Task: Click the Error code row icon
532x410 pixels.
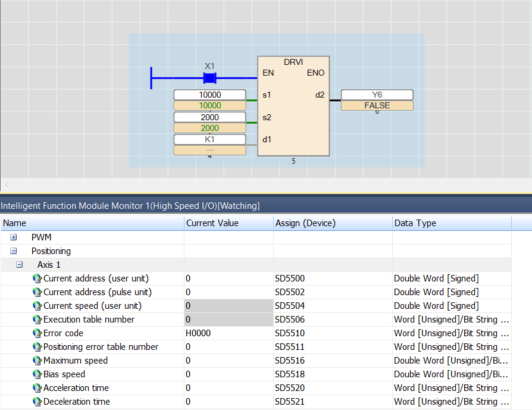Action: (x=37, y=333)
